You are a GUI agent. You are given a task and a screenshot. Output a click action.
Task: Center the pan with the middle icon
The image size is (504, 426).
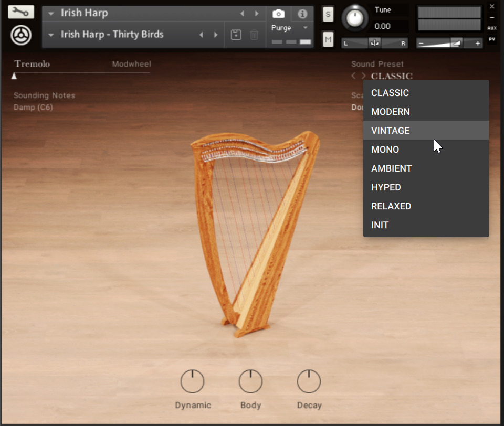374,43
